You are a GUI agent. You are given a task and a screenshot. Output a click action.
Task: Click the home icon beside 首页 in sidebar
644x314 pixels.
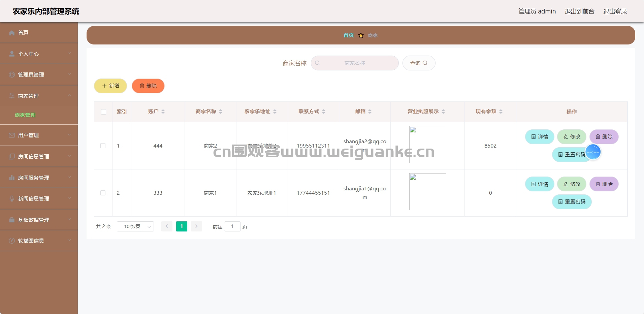(12, 33)
